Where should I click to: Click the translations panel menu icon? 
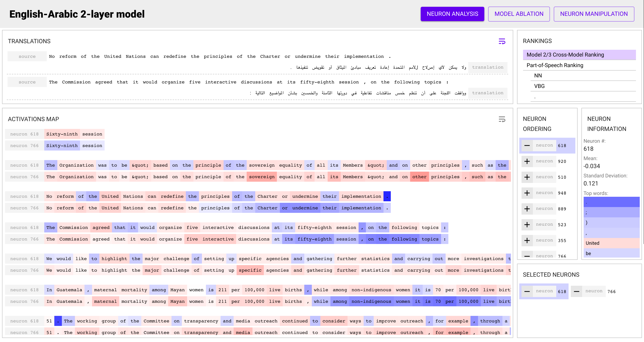pos(502,41)
